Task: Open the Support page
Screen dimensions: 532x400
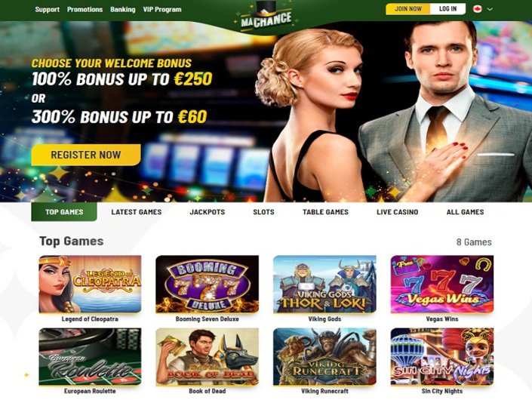Action: [47, 10]
